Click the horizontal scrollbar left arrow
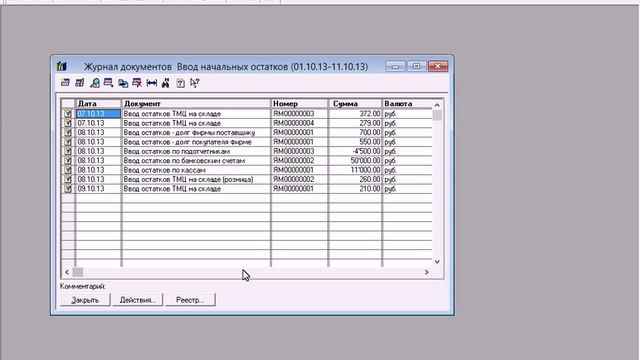This screenshot has height=360, width=640. tap(67, 272)
